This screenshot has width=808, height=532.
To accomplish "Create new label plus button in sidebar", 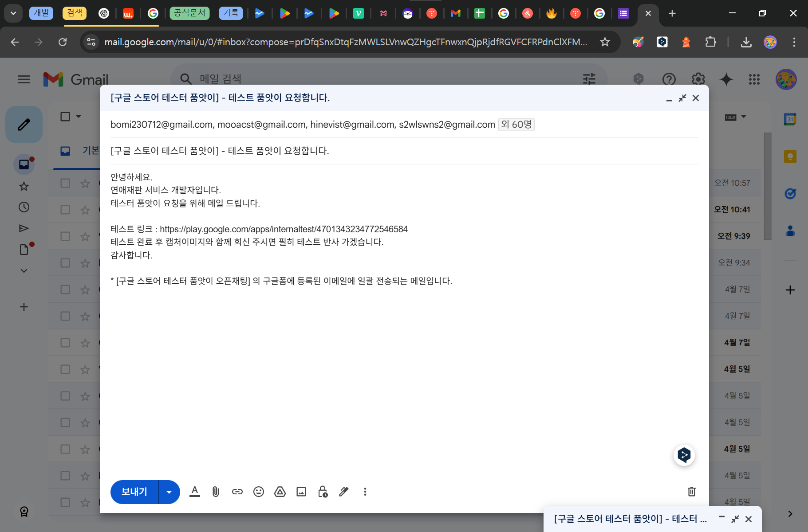I will point(24,307).
